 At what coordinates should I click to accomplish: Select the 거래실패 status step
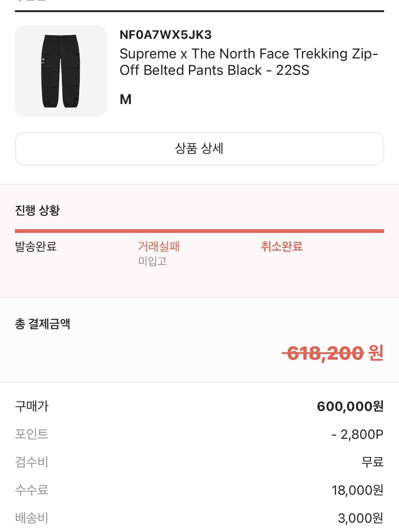tap(158, 247)
